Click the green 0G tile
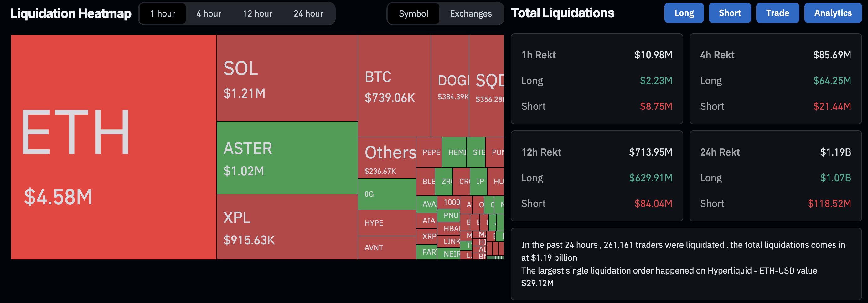The image size is (868, 303). [x=386, y=194]
